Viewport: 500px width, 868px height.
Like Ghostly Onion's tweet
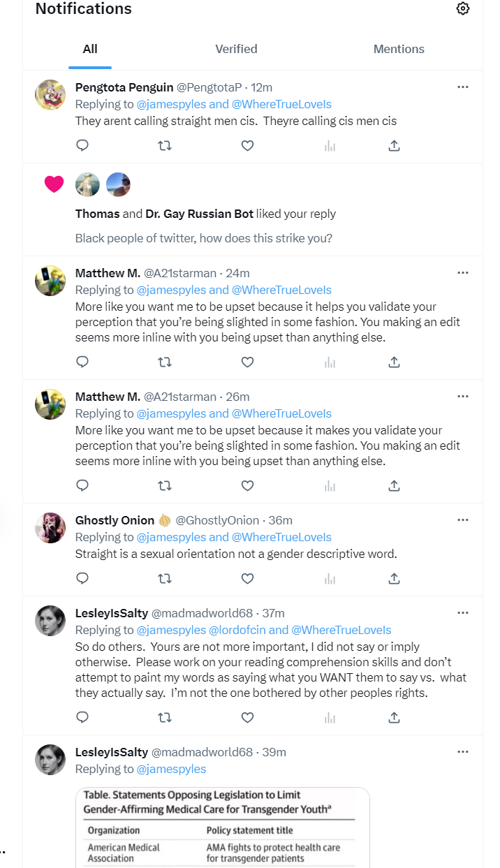[x=247, y=578]
